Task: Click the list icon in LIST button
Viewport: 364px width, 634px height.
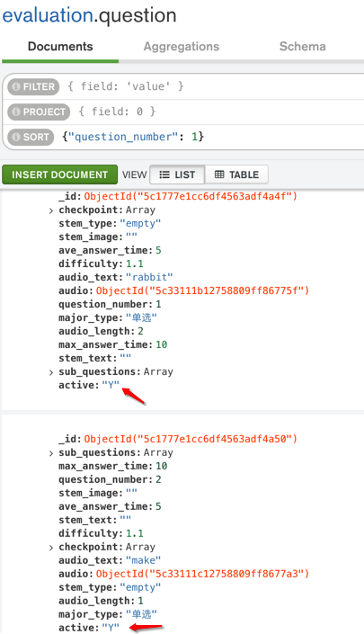Action: click(x=164, y=174)
